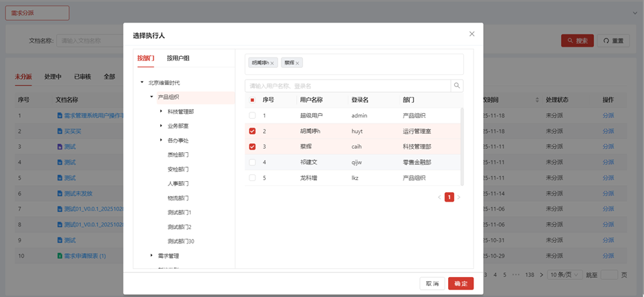
Task: Collapse the 北京维普时代 tree node
Action: pyautogui.click(x=143, y=82)
